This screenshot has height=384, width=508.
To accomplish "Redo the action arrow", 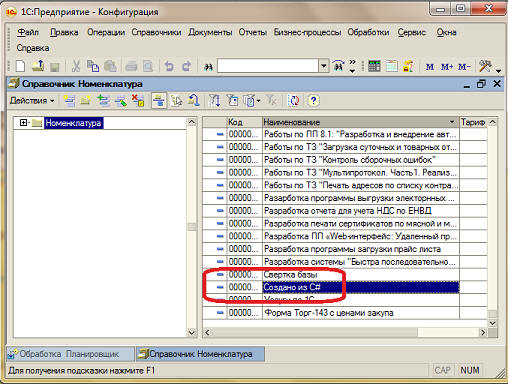I will (x=186, y=66).
